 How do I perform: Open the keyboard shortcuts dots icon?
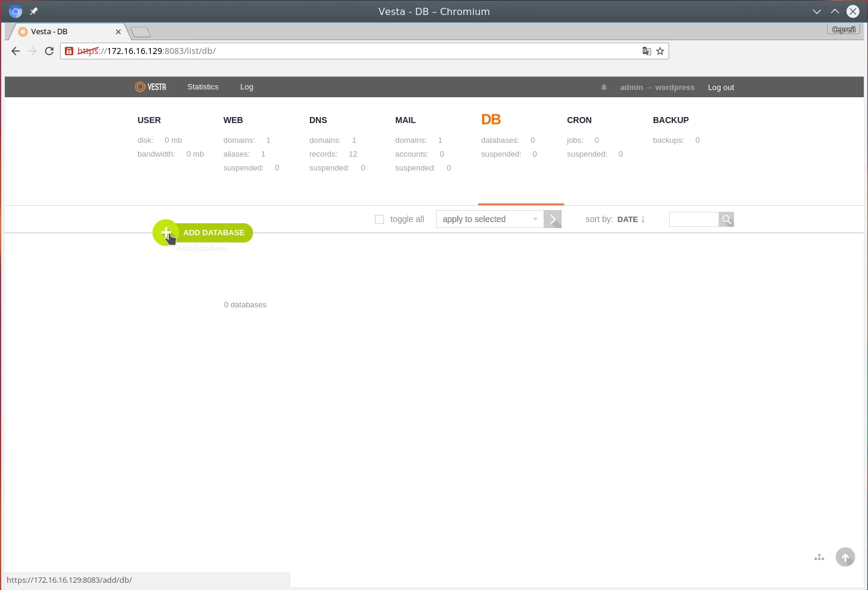point(819,558)
